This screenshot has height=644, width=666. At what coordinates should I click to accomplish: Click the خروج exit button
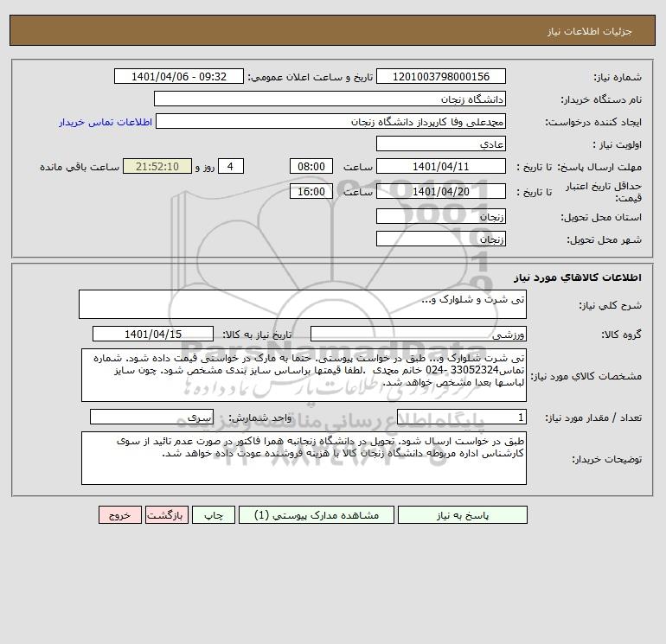(119, 515)
